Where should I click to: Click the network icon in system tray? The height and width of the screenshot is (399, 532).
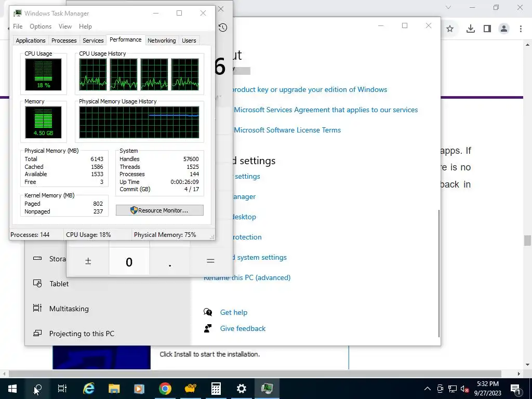(x=453, y=389)
